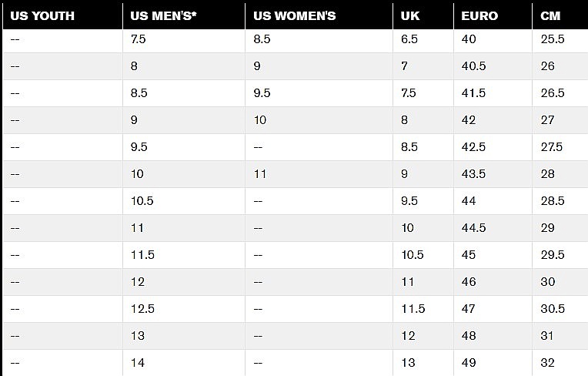Click the EURO 40.5 cell
The height and width of the screenshot is (376, 588).
coord(493,66)
